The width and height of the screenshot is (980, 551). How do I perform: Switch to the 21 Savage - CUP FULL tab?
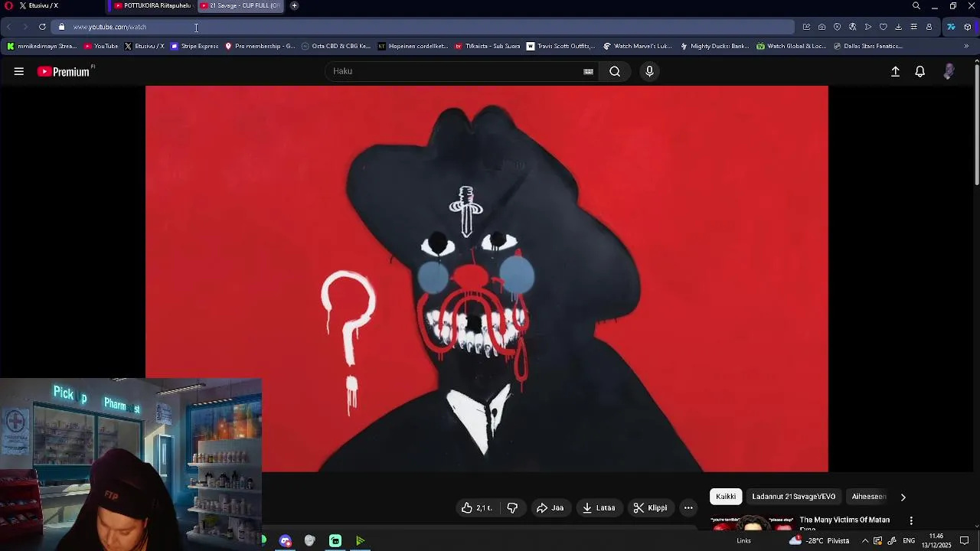[x=240, y=5]
